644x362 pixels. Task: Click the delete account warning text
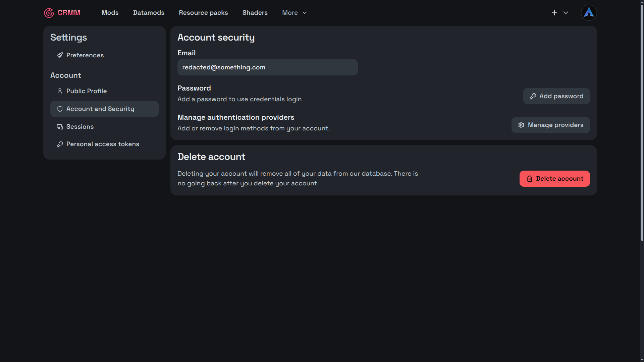coord(298,178)
